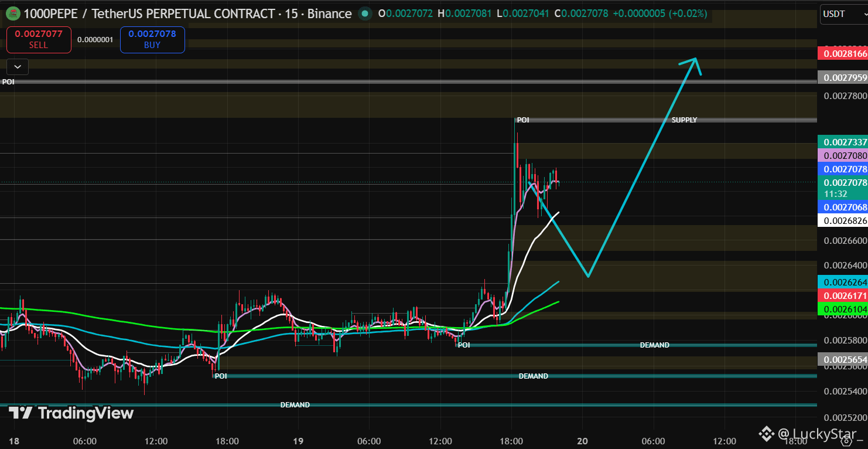Click the 0.0027800 price axis tick
This screenshot has height=449, width=868.
845,95
